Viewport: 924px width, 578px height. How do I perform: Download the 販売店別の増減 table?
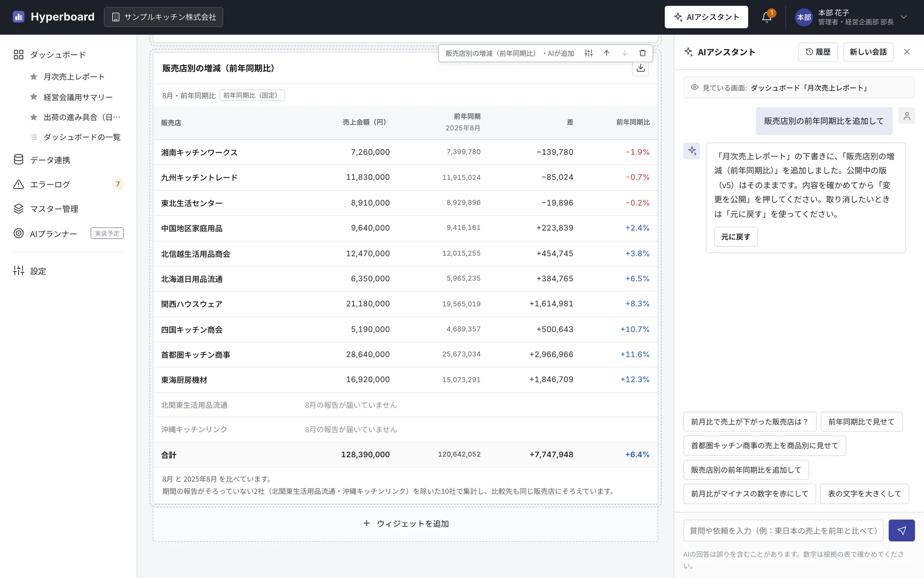[640, 68]
